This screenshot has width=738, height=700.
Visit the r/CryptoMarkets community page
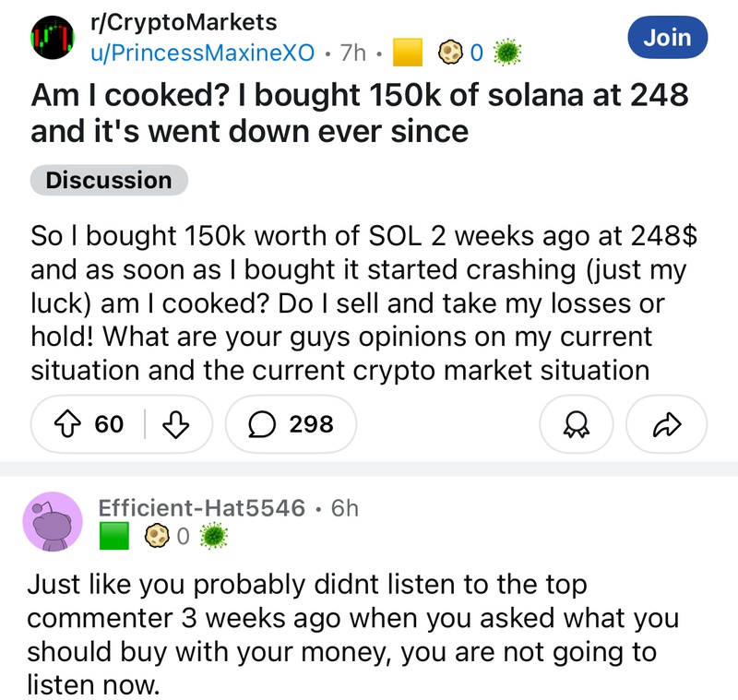pos(181,21)
